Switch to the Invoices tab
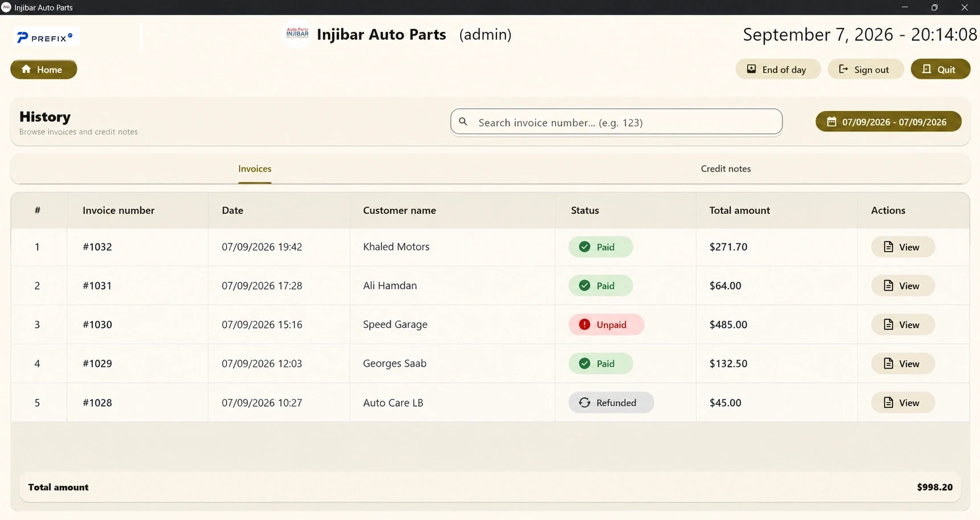 point(255,168)
